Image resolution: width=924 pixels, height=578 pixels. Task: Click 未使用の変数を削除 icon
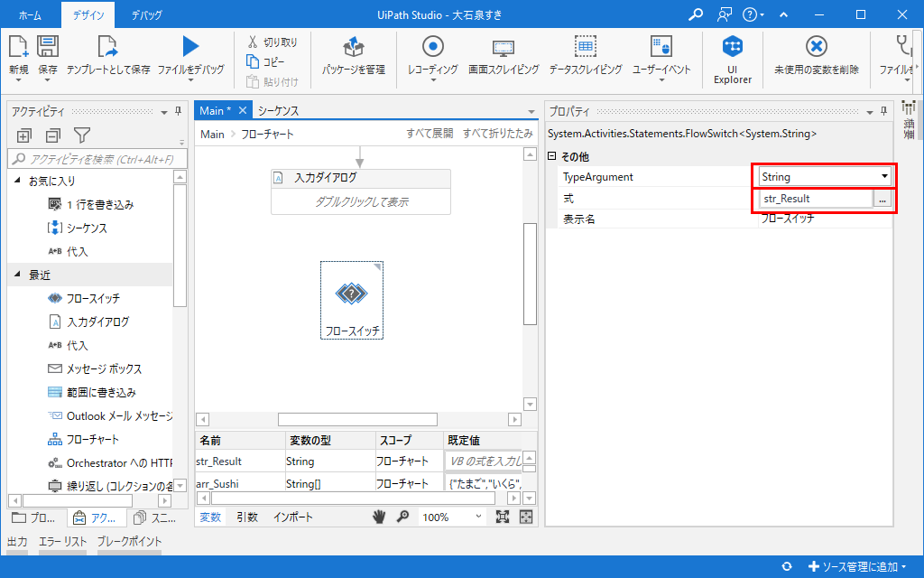point(816,46)
